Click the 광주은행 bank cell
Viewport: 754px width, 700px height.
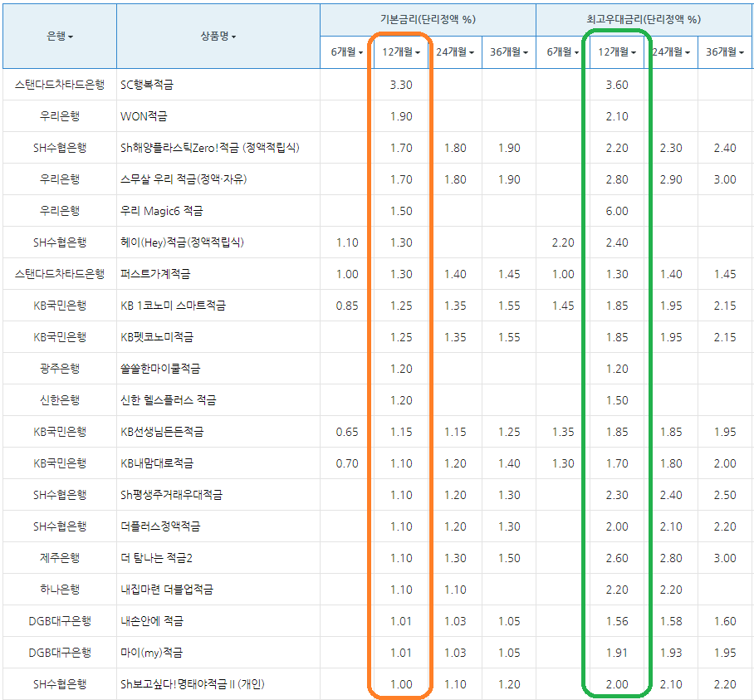coord(60,369)
